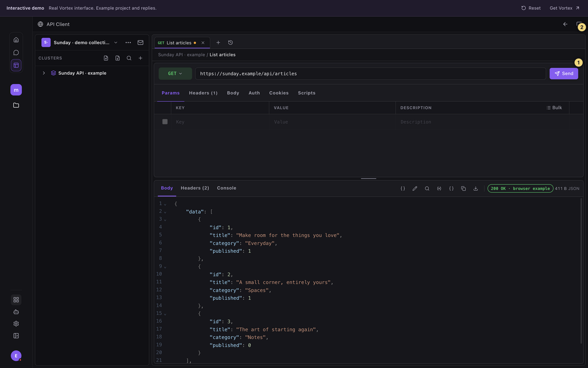Image resolution: width=588 pixels, height=368 pixels.
Task: Open a new request tab with plus
Action: click(218, 43)
